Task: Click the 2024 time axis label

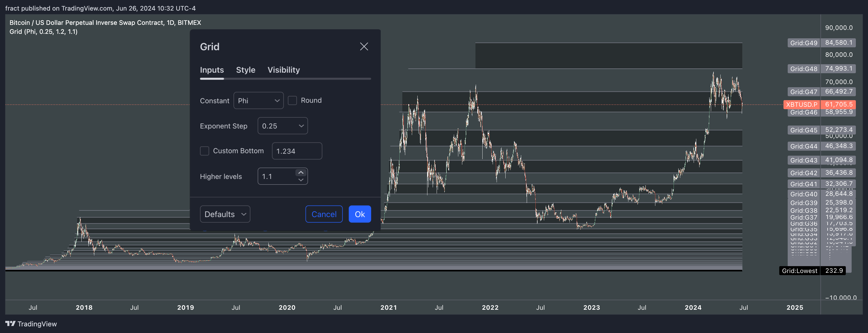Action: pos(693,307)
